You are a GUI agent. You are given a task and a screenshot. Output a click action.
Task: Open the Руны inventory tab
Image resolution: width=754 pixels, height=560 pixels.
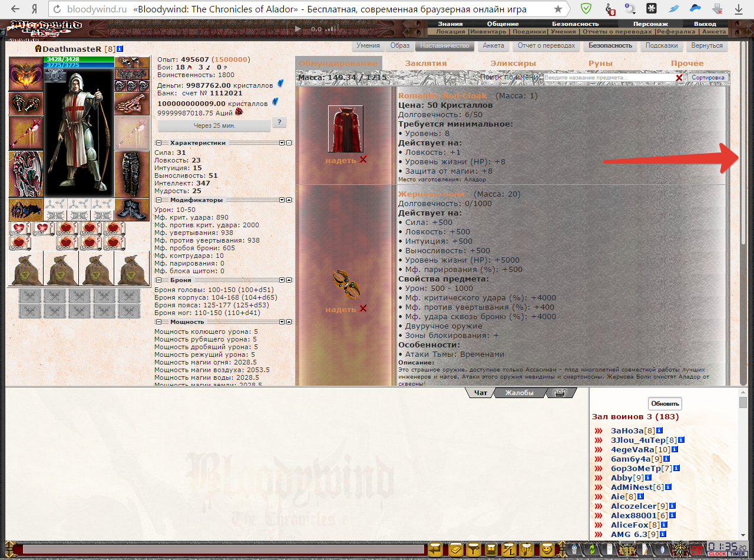pyautogui.click(x=600, y=63)
